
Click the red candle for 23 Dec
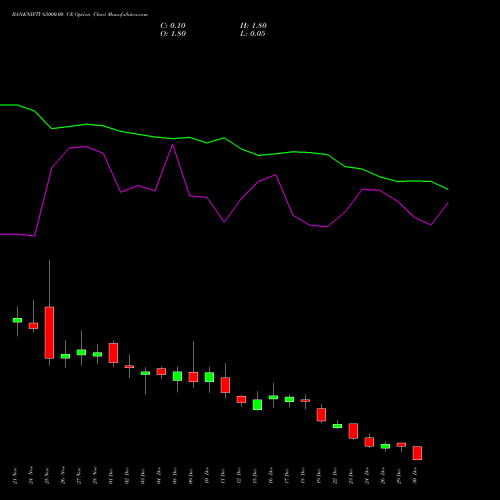pyautogui.click(x=353, y=431)
